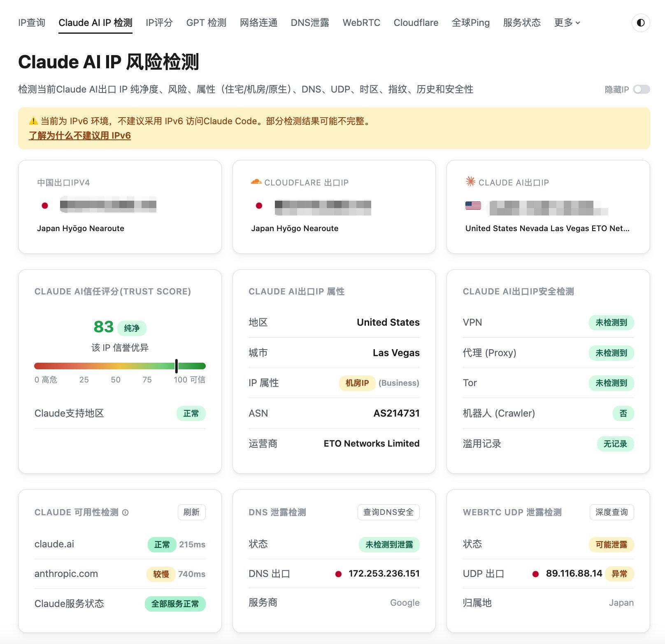The height and width of the screenshot is (644, 665).
Task: Click the IPv6 warning triangle icon
Action: [x=33, y=121]
